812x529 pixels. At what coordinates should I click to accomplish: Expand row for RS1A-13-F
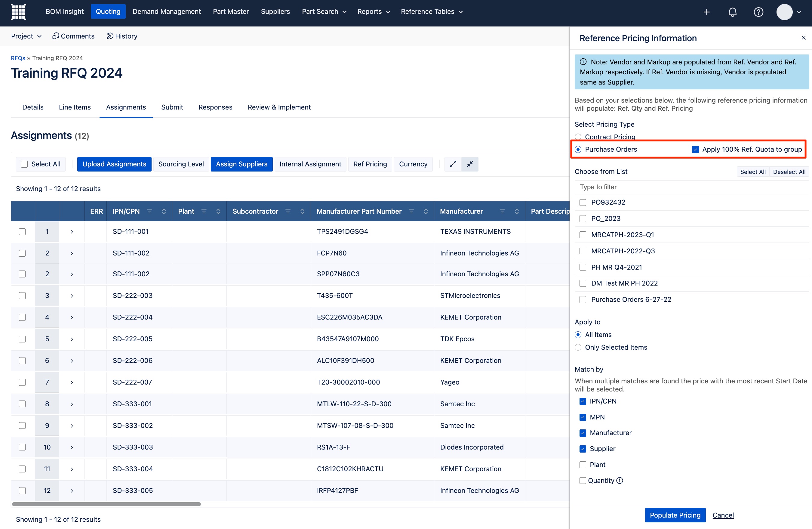[72, 447]
